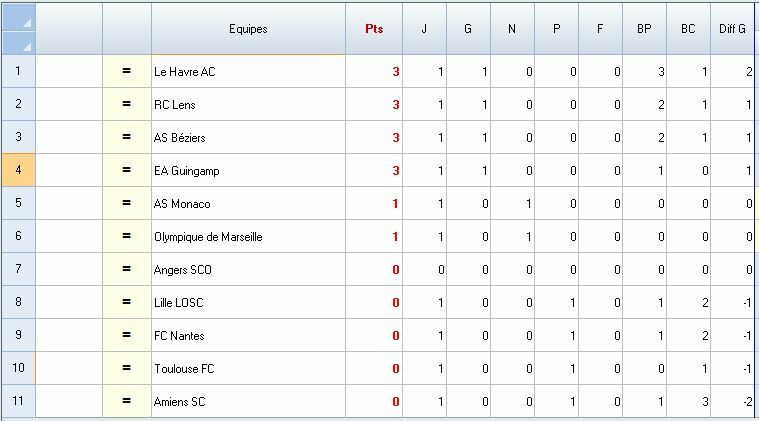Image resolution: width=759 pixels, height=421 pixels.
Task: Click the equals icon for Toulouse FC
Action: [127, 369]
